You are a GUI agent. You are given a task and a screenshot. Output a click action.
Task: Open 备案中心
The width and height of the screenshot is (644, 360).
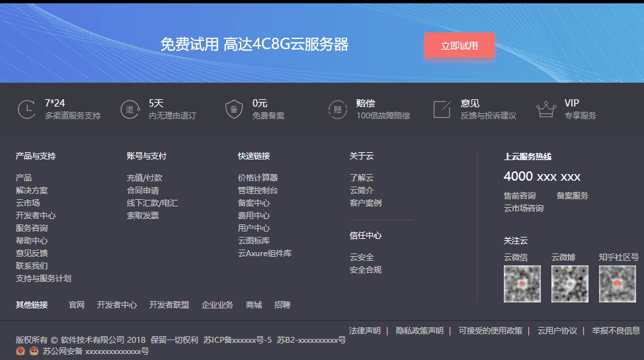pos(254,202)
